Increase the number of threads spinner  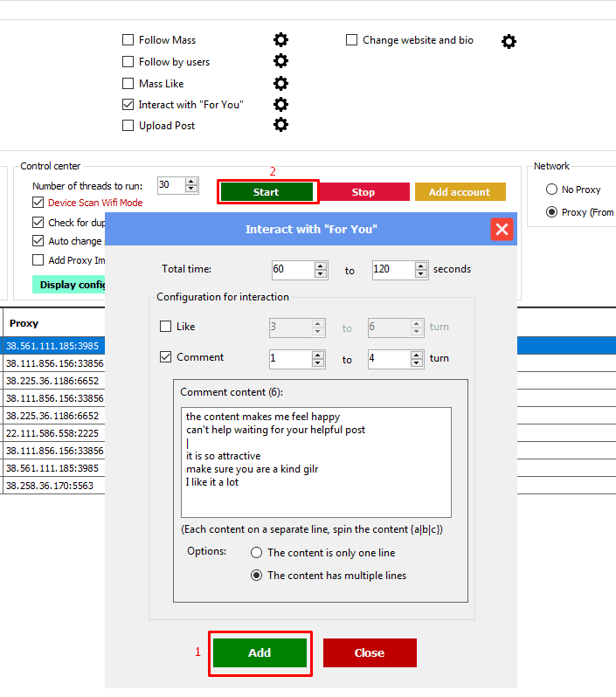191,182
